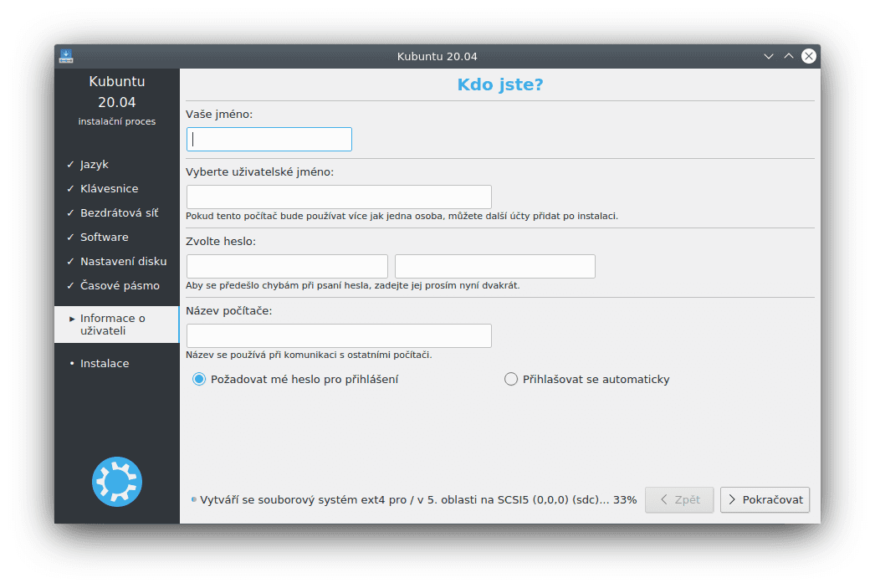Click the checkmark beside Nastavení disku
875x588 pixels.
click(x=71, y=261)
